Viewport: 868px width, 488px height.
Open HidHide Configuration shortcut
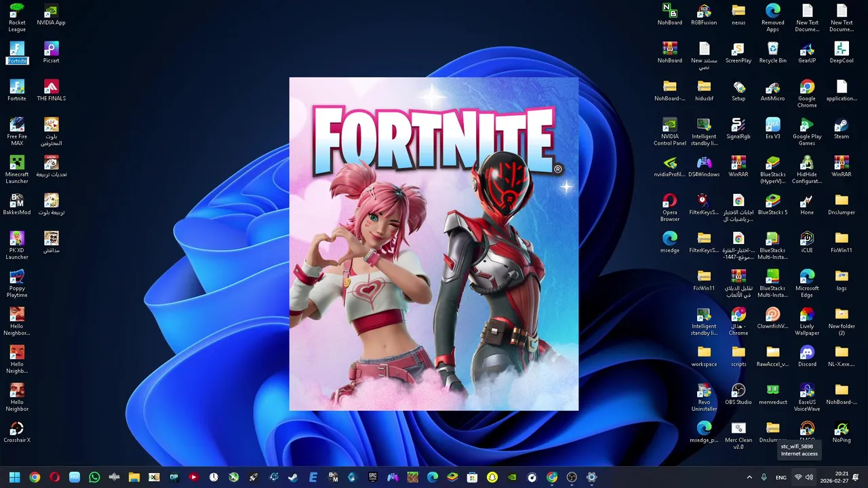(807, 169)
